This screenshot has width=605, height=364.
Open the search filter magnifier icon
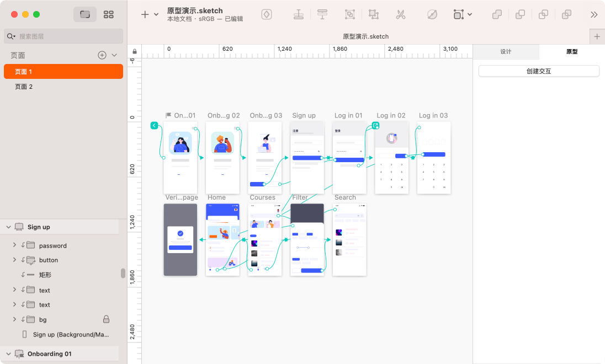11,36
